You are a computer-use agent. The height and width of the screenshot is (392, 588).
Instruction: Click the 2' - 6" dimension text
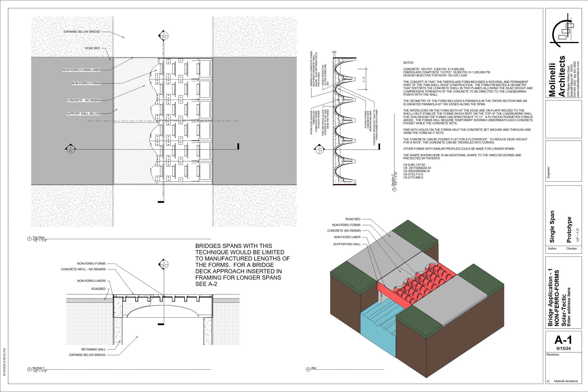364,79
